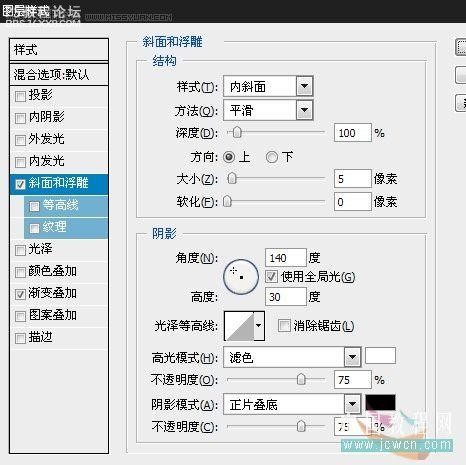
Task: Enable the Drop Shadow (投影) checkbox
Action: pos(20,96)
